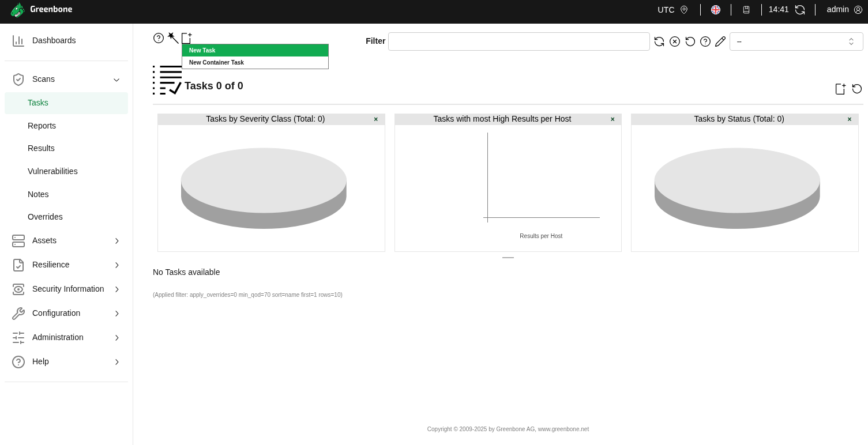Reset dashboard to defaults icon
This screenshot has width=868, height=445.
point(857,89)
